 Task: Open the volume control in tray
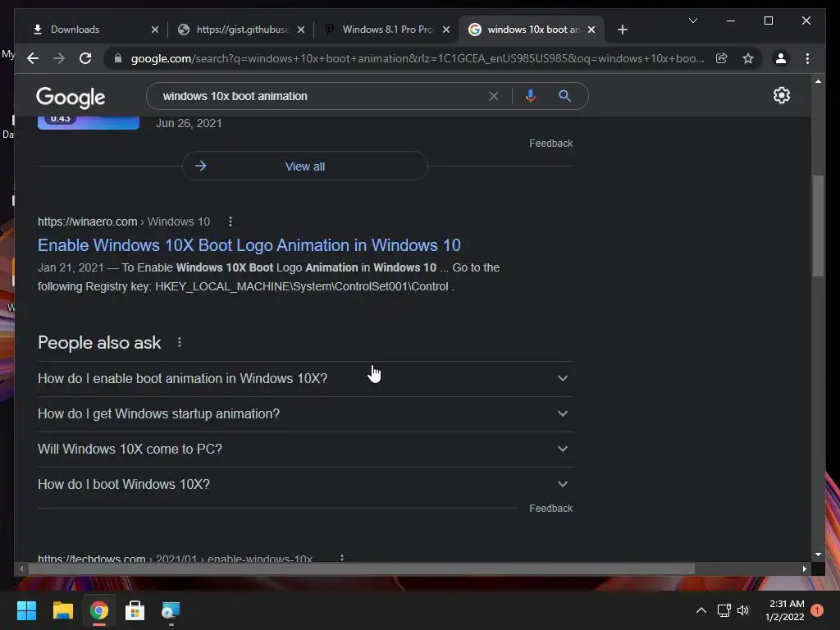[x=743, y=610]
